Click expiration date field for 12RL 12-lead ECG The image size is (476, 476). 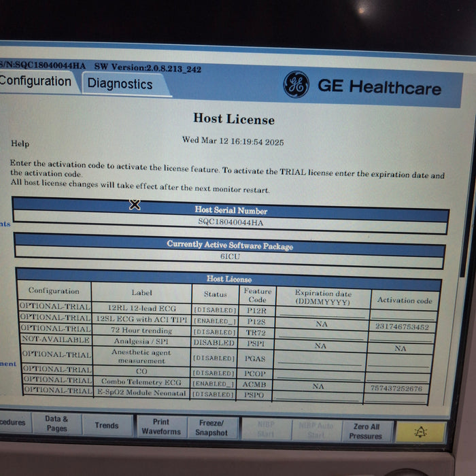click(322, 312)
